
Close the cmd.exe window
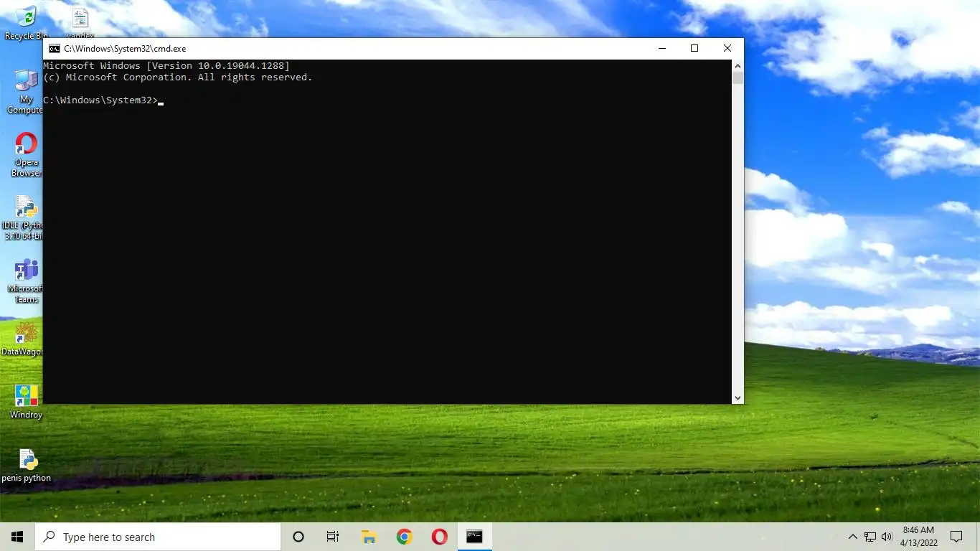(x=727, y=48)
